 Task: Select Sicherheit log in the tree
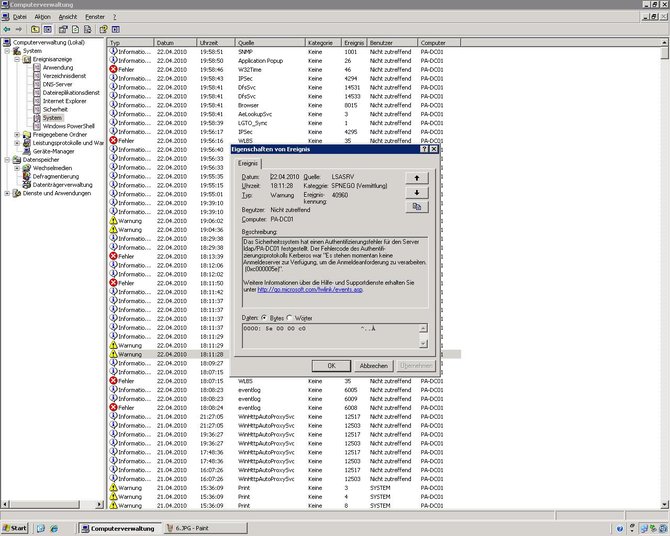point(55,109)
